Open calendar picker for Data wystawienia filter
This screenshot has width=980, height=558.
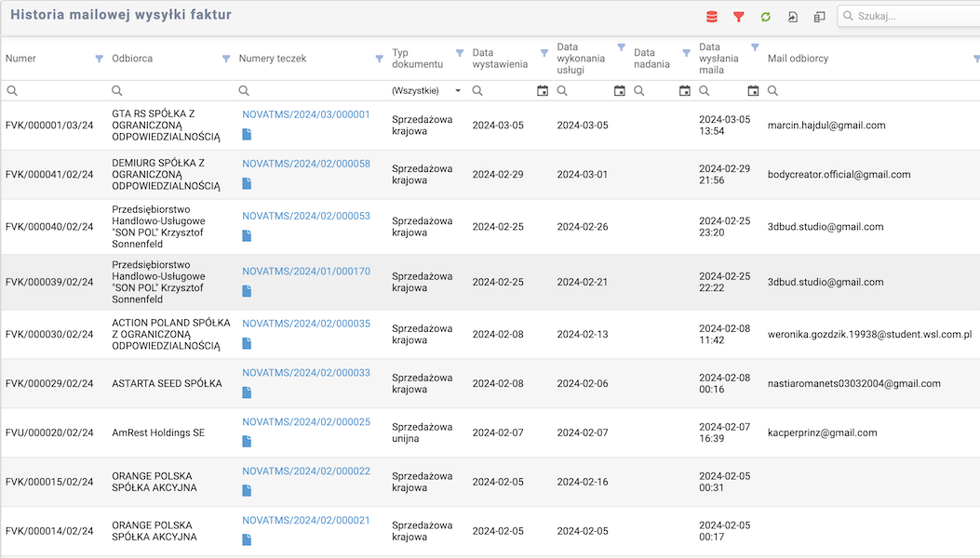click(x=543, y=91)
